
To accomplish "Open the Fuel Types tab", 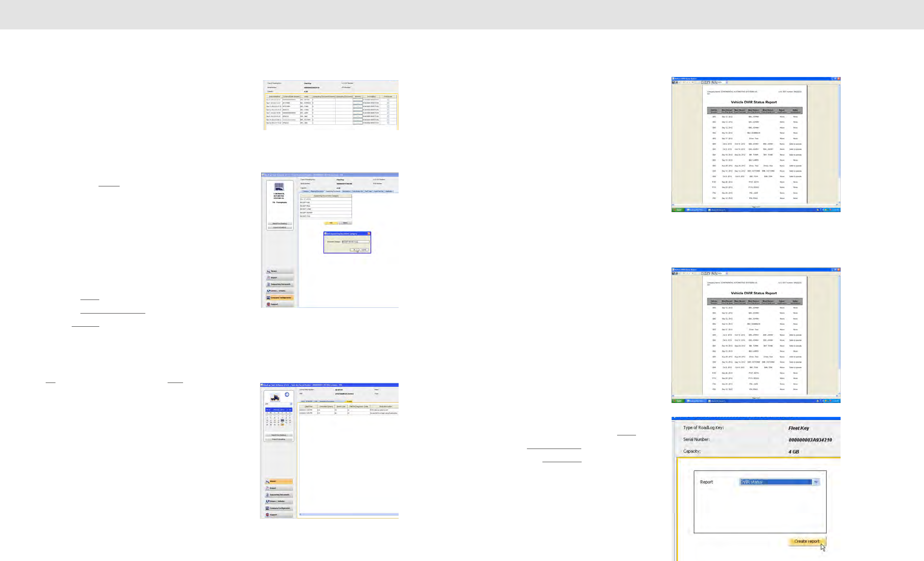I will (368, 191).
